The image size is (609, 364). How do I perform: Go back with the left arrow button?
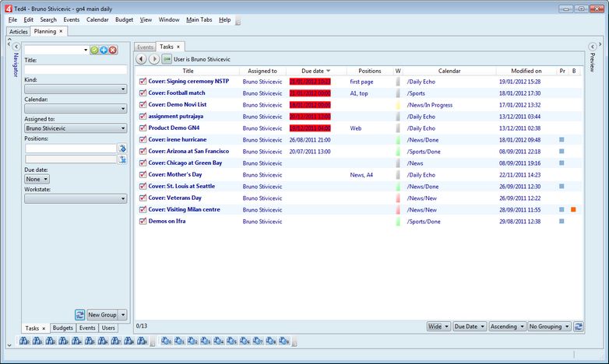[141, 59]
